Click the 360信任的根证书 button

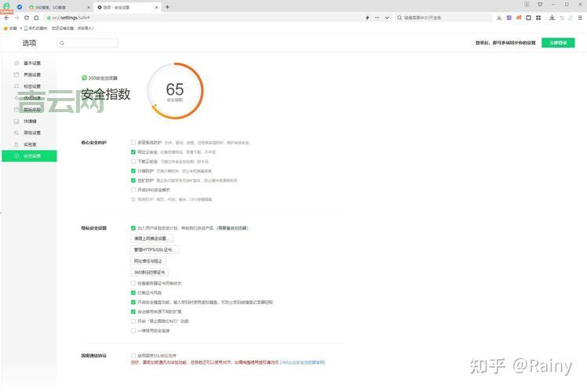[x=149, y=272]
